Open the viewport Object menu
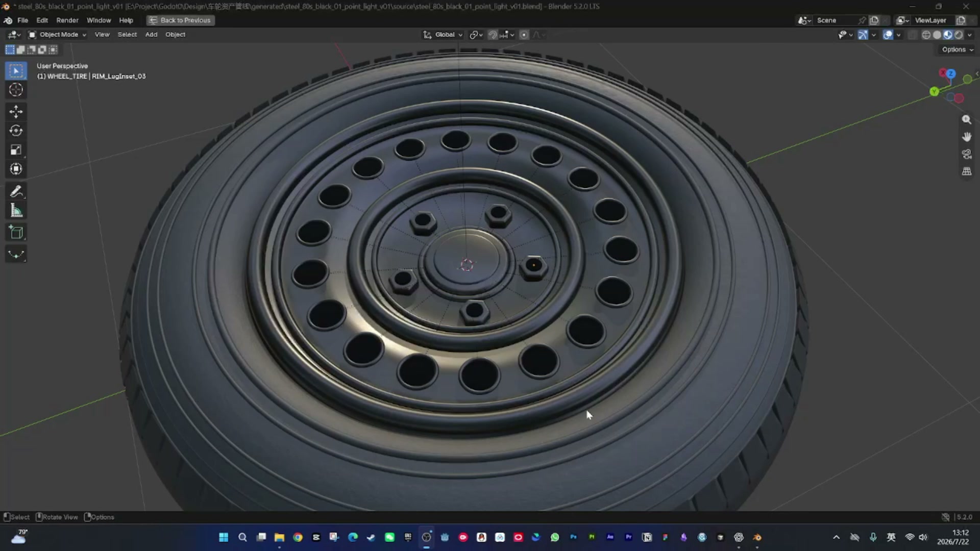Image resolution: width=980 pixels, height=551 pixels. [175, 35]
